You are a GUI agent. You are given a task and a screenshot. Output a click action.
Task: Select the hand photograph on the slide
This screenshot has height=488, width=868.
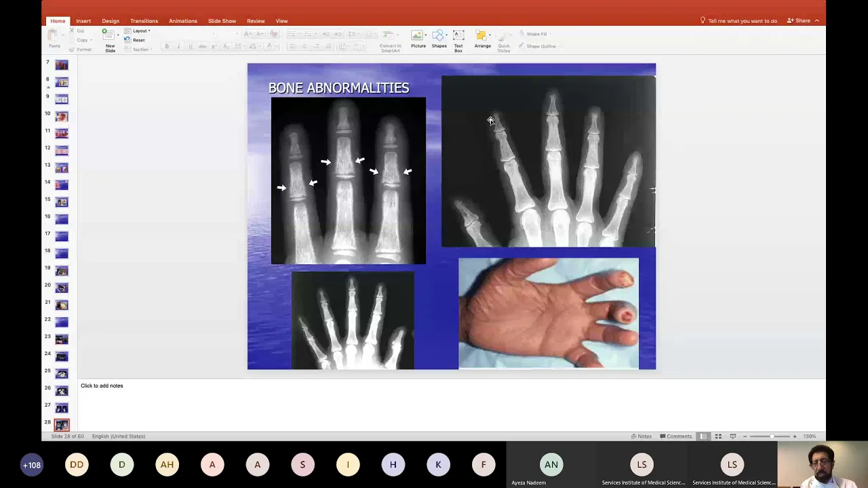[x=549, y=313]
